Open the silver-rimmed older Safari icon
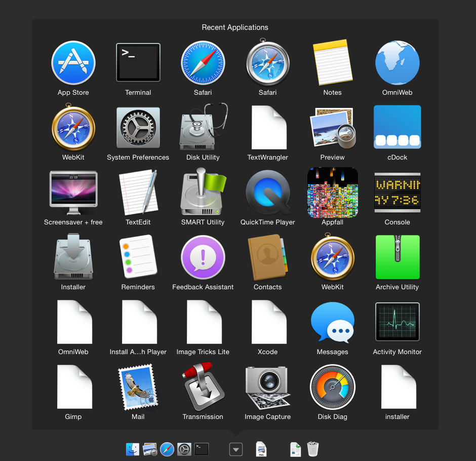 (x=268, y=62)
